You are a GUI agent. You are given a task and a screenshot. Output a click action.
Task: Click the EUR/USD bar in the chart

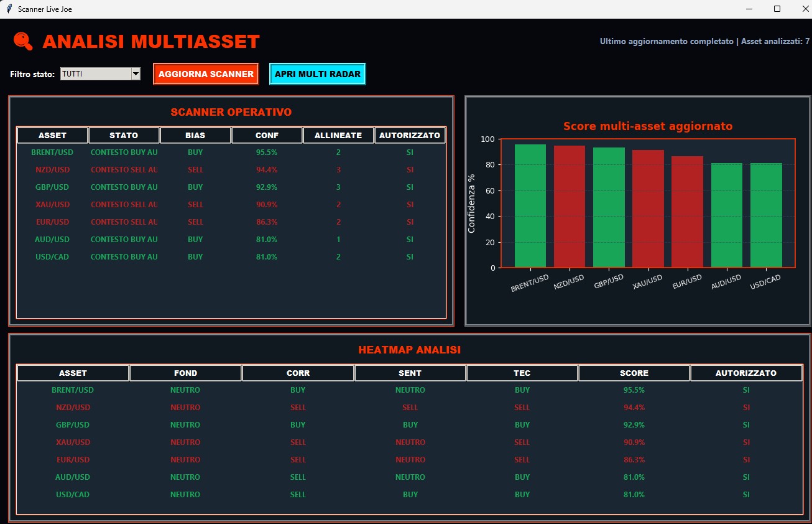click(x=687, y=212)
